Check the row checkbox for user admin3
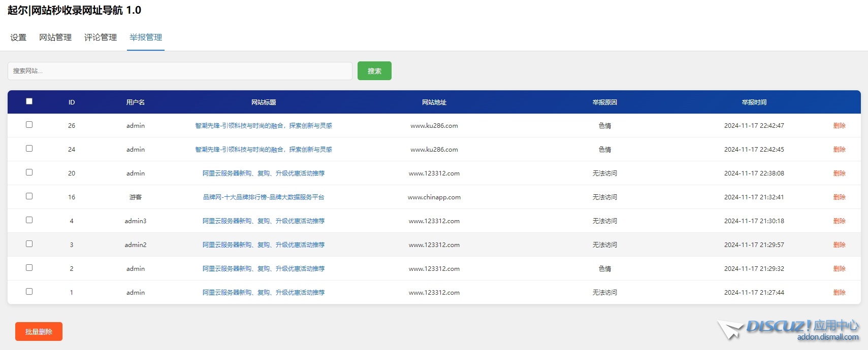The image size is (868, 350). pos(29,220)
